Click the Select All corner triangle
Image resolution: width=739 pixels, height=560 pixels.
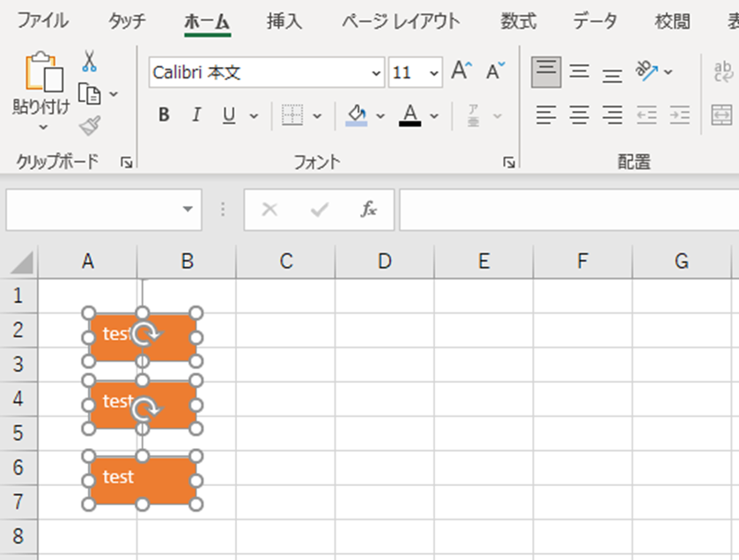22,262
